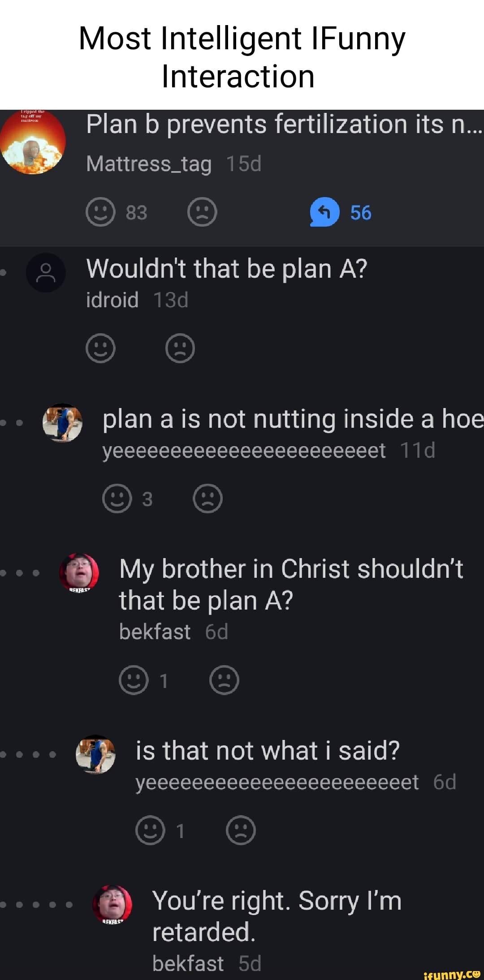Open bekfast's avatar beside 'My brother in Christ'
The image size is (484, 980).
(79, 572)
